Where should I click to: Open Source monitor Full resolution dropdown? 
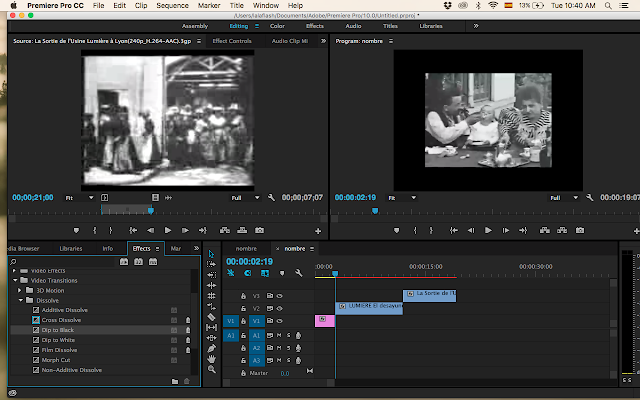[245, 198]
